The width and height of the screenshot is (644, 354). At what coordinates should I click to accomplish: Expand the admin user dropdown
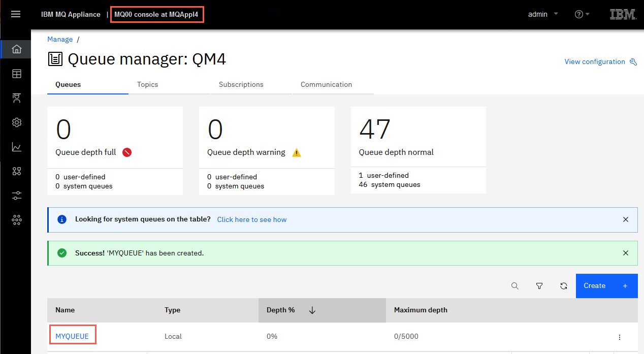543,14
